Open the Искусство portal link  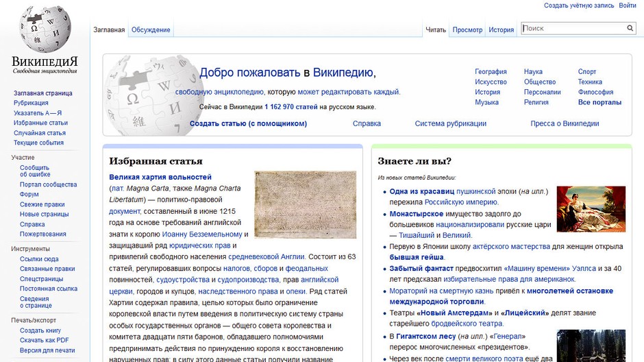(x=491, y=82)
